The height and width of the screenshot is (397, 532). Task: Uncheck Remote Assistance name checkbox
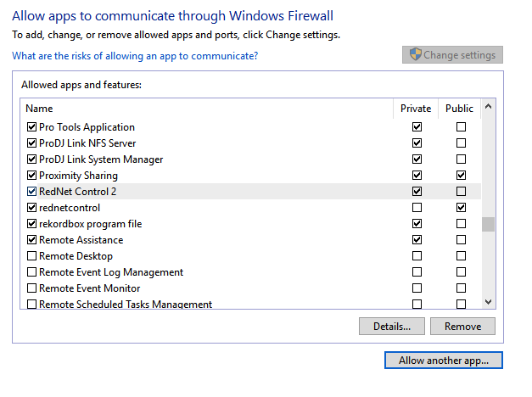click(31, 240)
